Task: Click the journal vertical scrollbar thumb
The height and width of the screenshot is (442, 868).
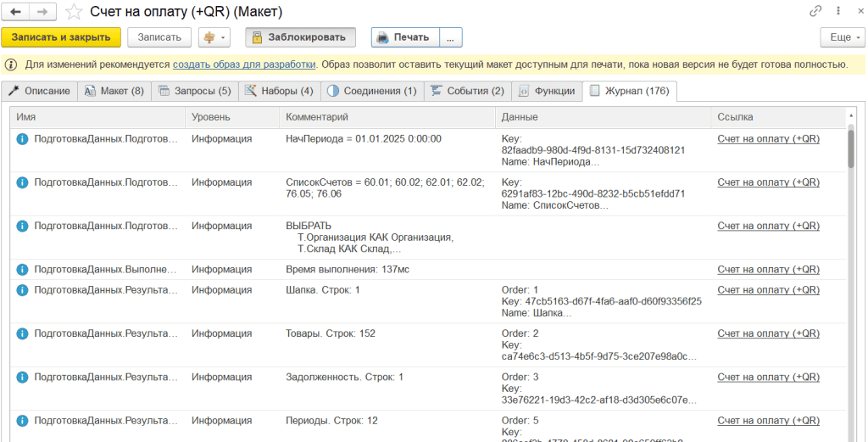Action: pyautogui.click(x=851, y=149)
